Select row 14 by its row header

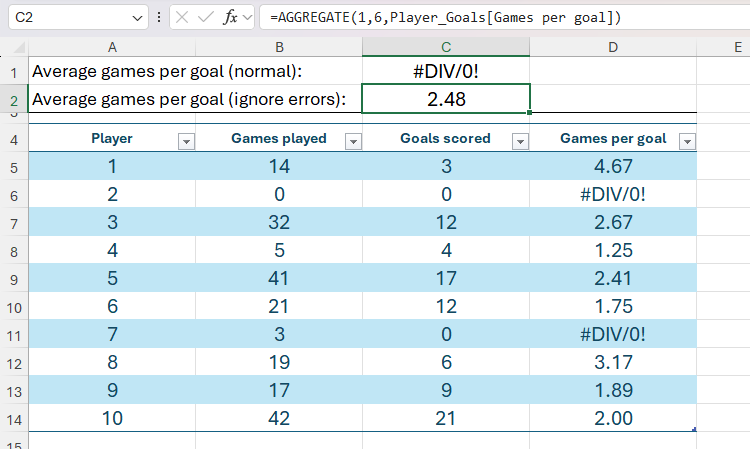(x=14, y=418)
